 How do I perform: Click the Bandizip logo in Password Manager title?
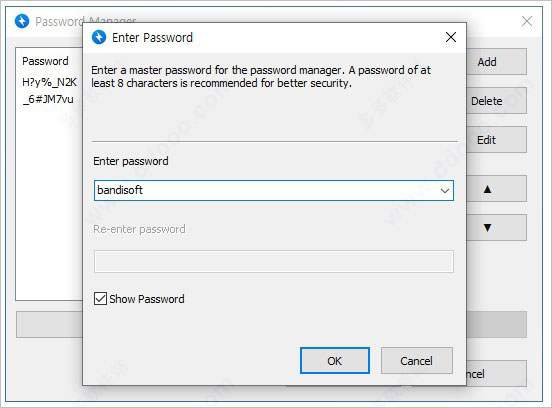[22, 21]
